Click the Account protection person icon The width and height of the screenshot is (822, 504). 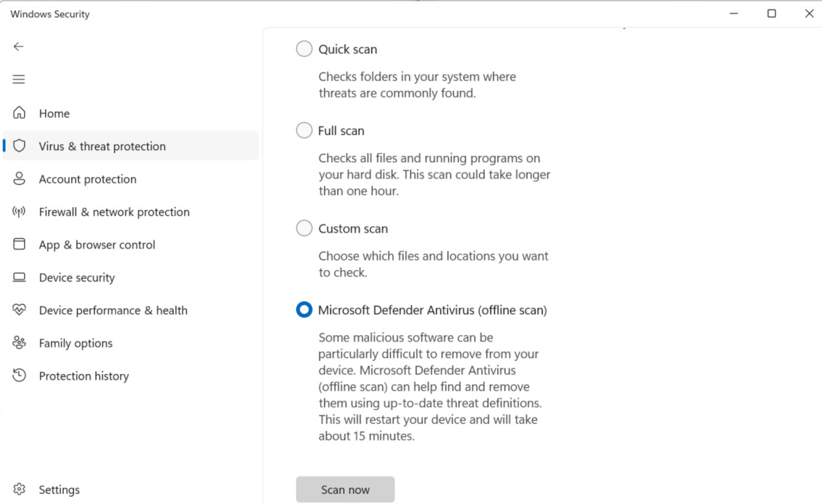(x=19, y=179)
